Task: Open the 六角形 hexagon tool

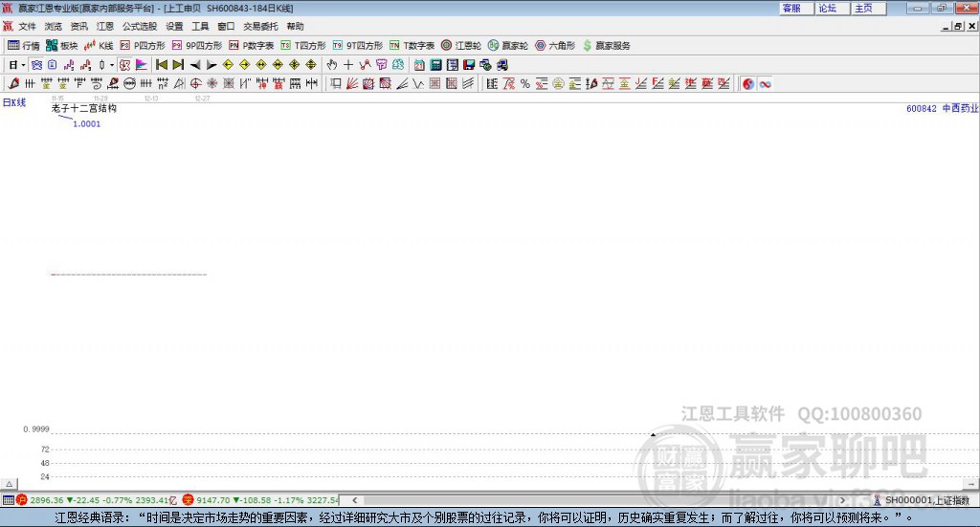Action: (555, 46)
